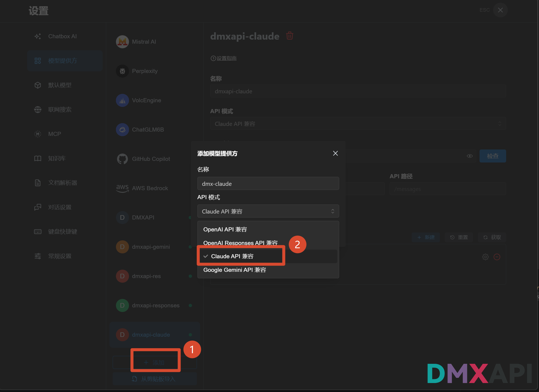Click 从剪贴板导入 button
Image resolution: width=539 pixels, height=392 pixels.
[155, 379]
